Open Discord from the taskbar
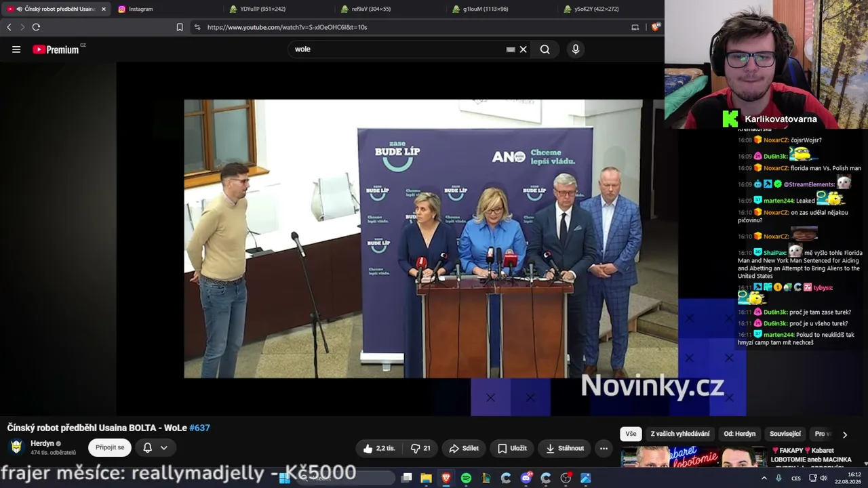868x488 pixels. point(526,478)
